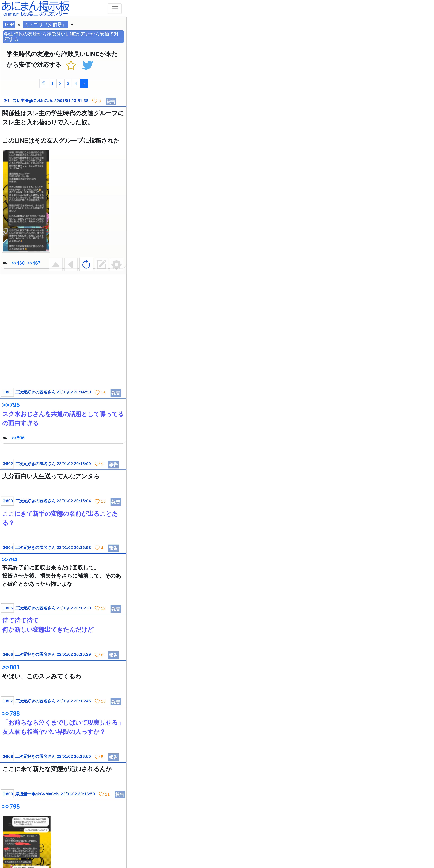434x868 pixels.
Task: Follow the >>788 quote in post 807
Action: 11,714
